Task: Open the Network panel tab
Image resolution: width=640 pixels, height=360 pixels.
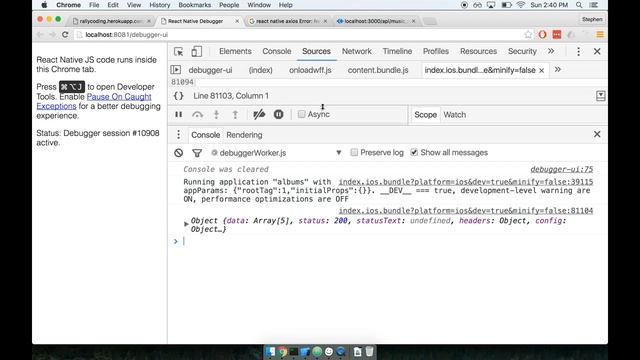Action: 357,51
